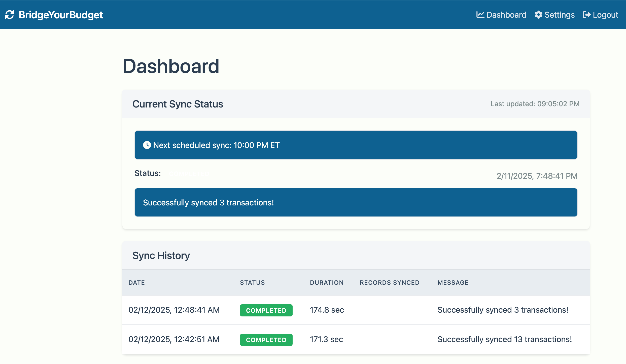
Task: Click the clock icon beside next scheduled sync
Action: [x=147, y=145]
